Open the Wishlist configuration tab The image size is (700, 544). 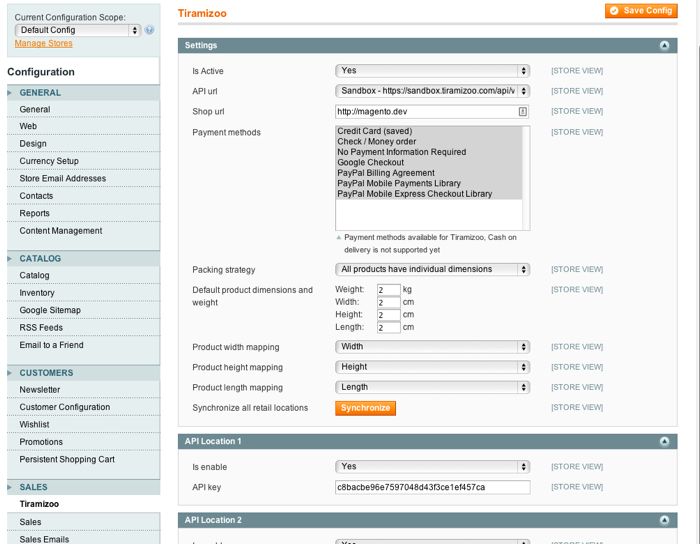click(x=83, y=424)
